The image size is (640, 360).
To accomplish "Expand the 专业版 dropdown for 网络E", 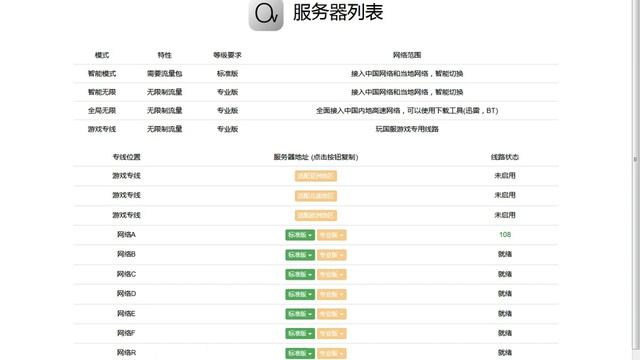I will point(331,313).
